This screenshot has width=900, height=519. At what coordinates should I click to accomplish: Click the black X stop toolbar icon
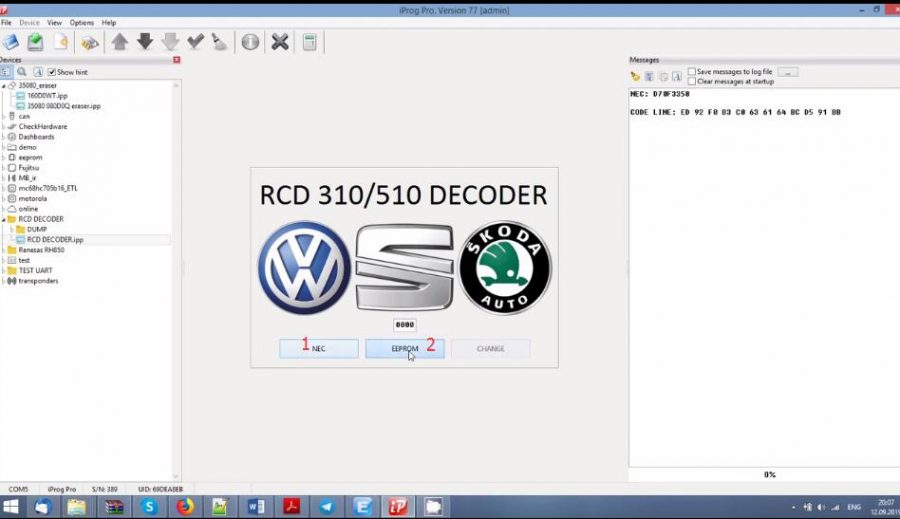280,42
